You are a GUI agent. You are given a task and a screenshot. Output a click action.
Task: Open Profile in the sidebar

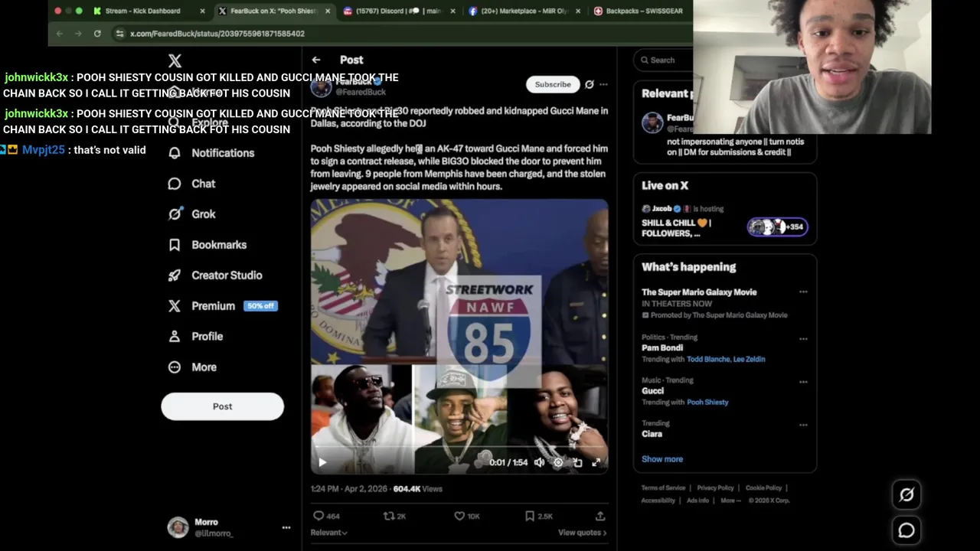click(196, 337)
